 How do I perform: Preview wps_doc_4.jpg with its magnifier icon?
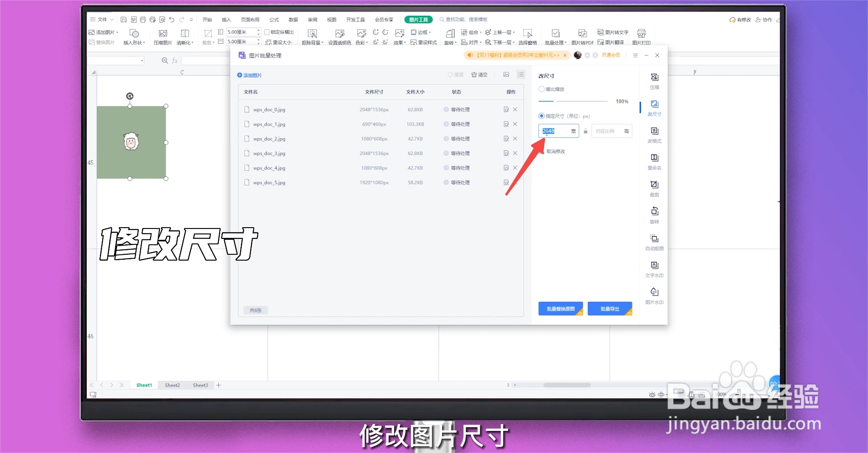coord(506,168)
